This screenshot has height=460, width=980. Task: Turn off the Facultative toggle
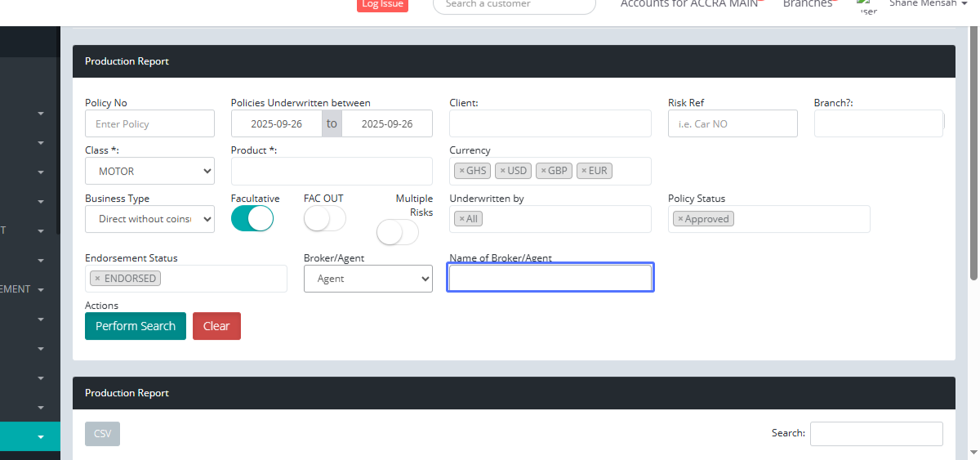(x=252, y=219)
